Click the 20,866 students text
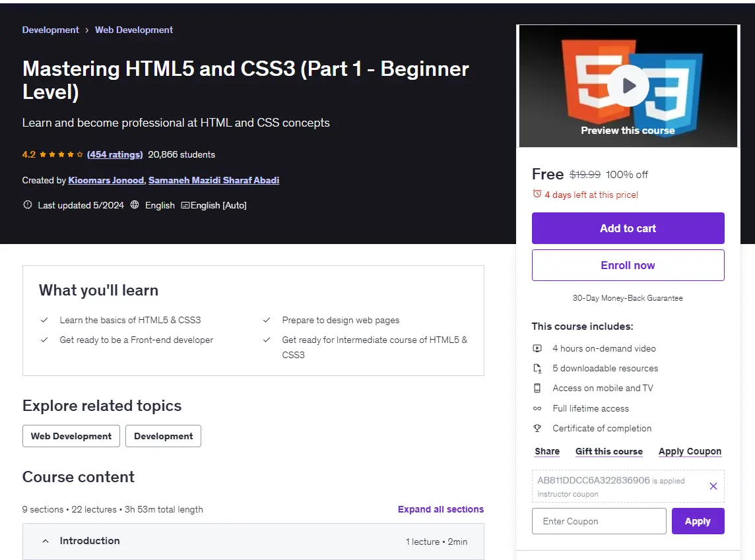 [x=181, y=154]
